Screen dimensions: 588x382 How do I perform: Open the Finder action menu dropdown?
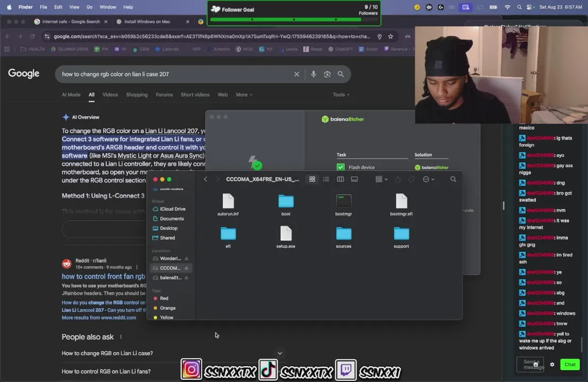428,179
